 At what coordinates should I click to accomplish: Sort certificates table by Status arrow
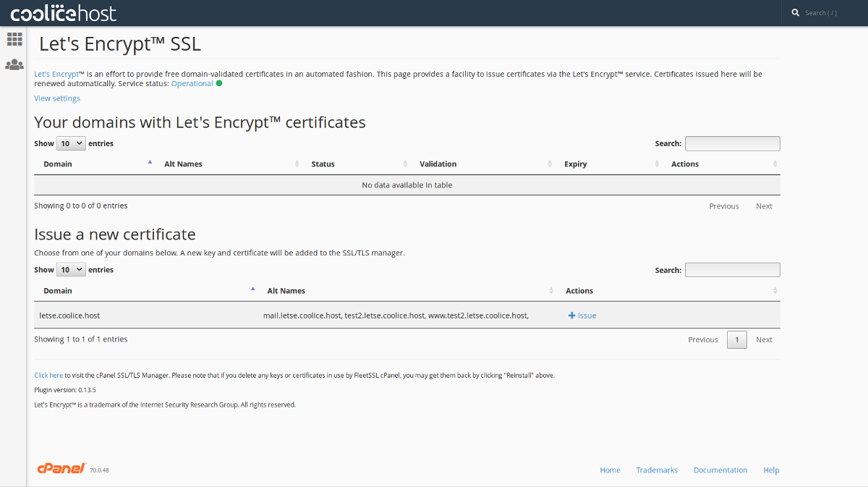coord(405,164)
